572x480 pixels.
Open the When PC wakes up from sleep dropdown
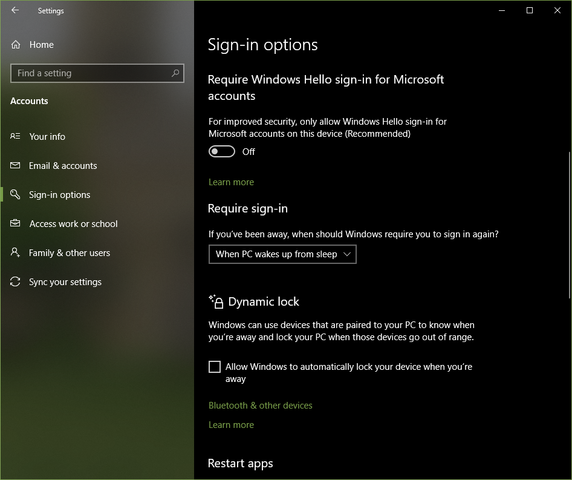(x=282, y=254)
